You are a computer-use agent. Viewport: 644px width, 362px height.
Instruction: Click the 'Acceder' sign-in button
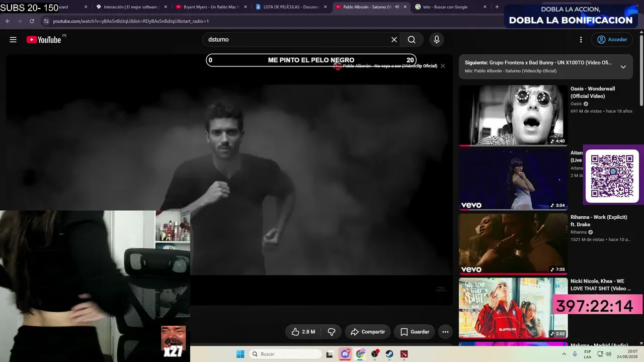click(x=612, y=40)
